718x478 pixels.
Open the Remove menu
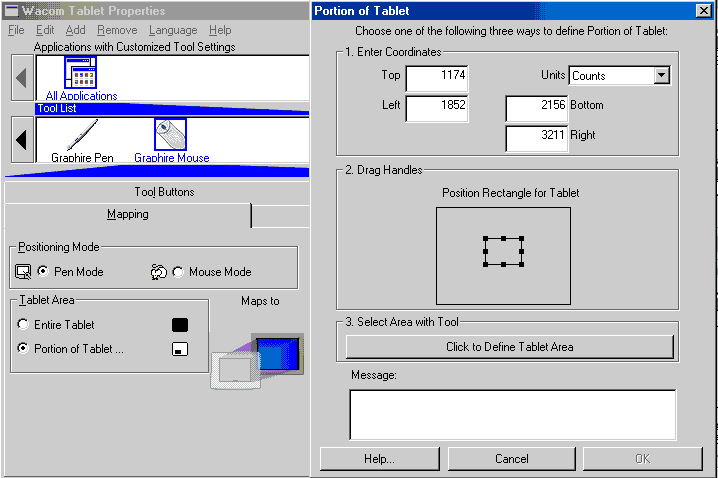117,30
